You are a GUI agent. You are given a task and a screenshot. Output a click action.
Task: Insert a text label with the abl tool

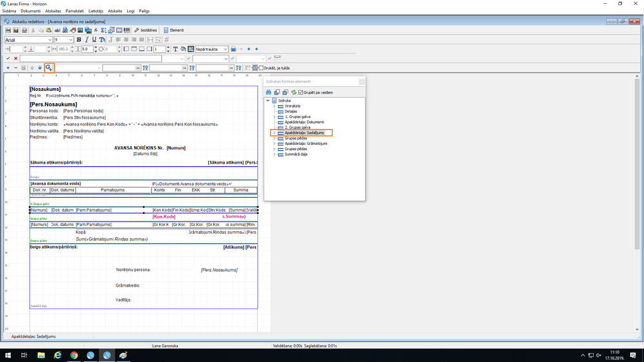[x=57, y=30]
